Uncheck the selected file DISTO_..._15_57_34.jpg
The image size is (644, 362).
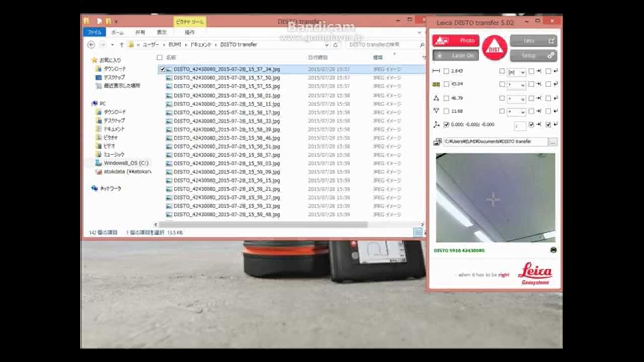tap(162, 70)
